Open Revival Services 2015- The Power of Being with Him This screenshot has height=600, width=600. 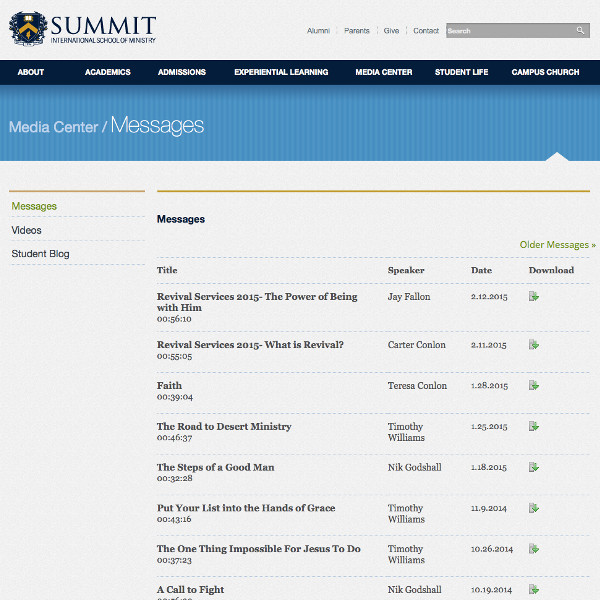pyautogui.click(x=257, y=302)
